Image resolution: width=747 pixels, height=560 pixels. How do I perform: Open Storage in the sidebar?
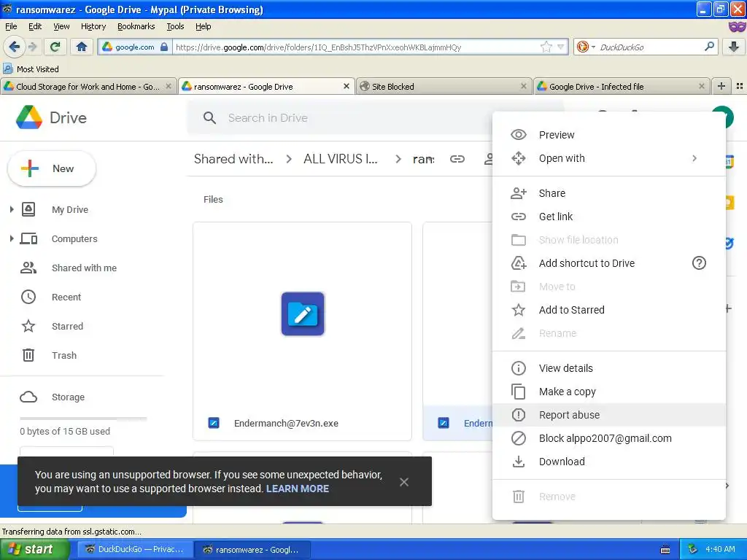coord(68,397)
